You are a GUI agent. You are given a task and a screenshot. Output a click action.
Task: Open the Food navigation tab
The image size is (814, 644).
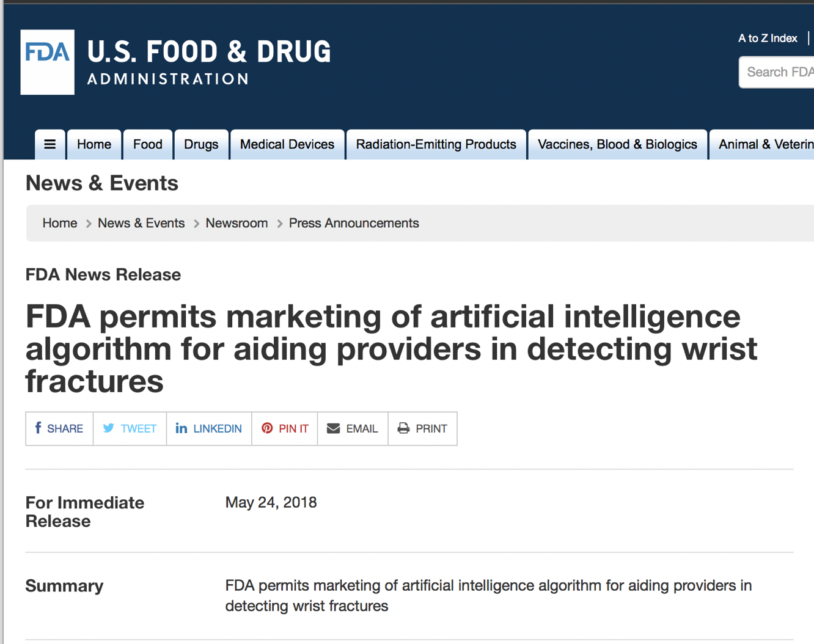(x=148, y=144)
